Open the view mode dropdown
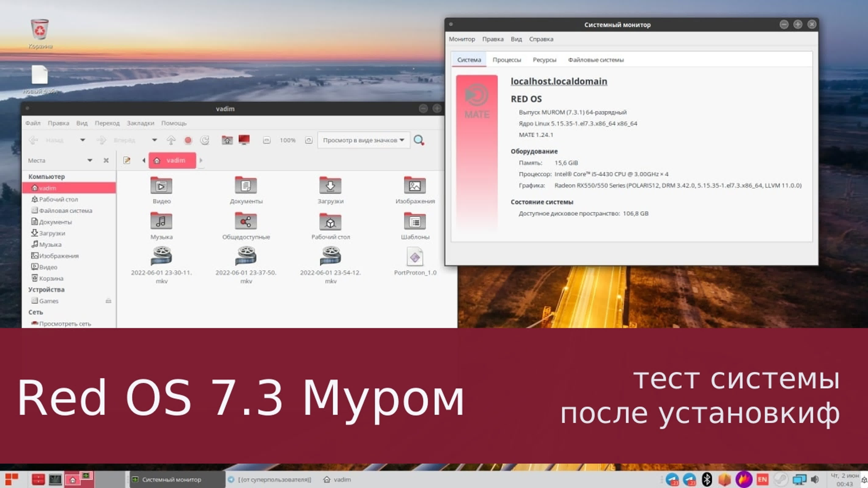Screen dimensions: 868x488 tap(363, 140)
